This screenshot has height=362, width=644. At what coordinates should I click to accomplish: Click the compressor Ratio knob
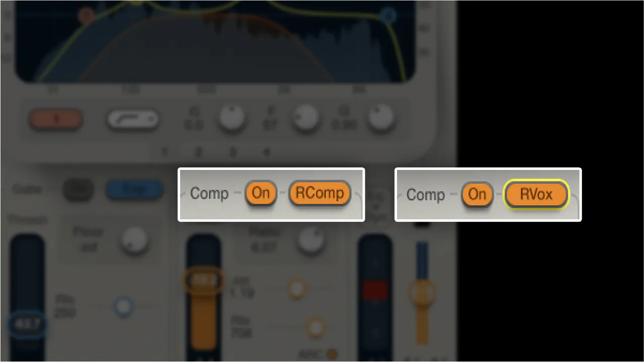coord(310,240)
